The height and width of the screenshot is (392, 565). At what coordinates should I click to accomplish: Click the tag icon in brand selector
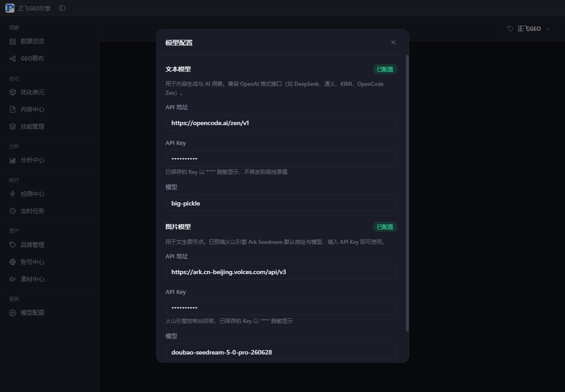pyautogui.click(x=510, y=28)
